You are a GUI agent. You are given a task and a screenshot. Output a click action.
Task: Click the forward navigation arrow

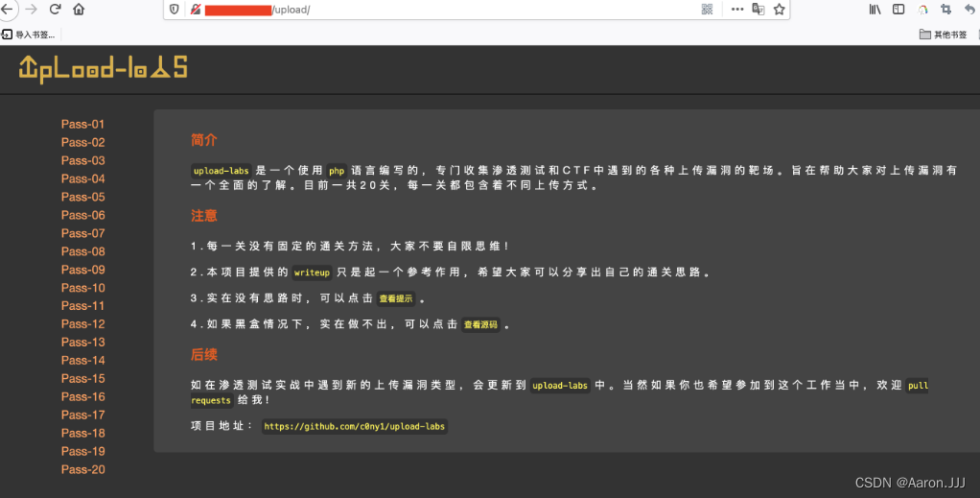[31, 10]
